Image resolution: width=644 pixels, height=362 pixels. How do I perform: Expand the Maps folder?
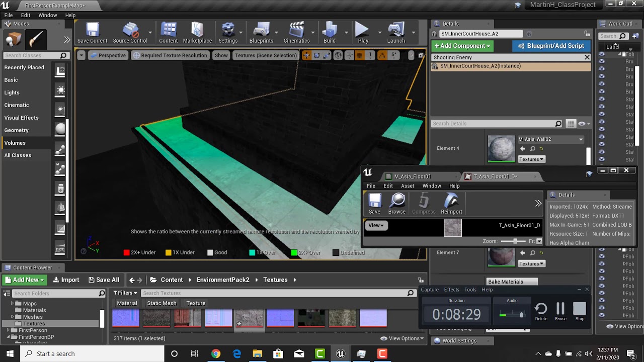point(12,303)
